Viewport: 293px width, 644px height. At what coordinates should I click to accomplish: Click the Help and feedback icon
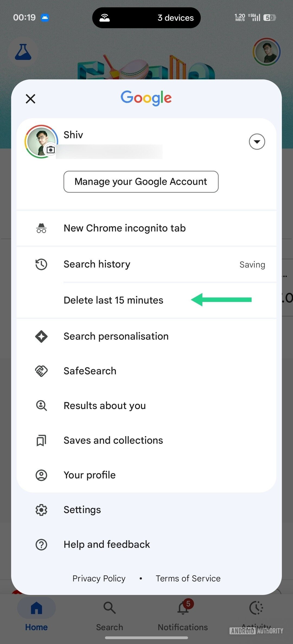point(41,545)
